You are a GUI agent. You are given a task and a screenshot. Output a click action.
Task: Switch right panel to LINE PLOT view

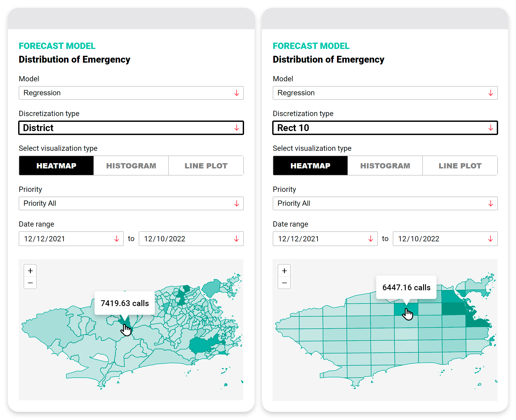(x=460, y=166)
